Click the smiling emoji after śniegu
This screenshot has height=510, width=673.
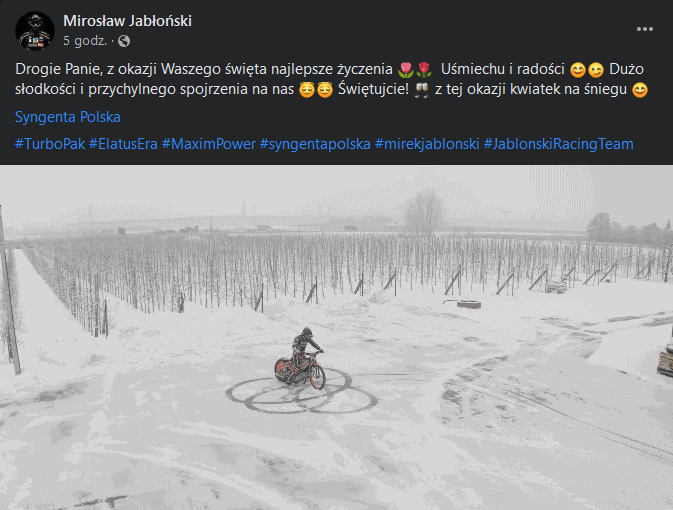tap(640, 90)
